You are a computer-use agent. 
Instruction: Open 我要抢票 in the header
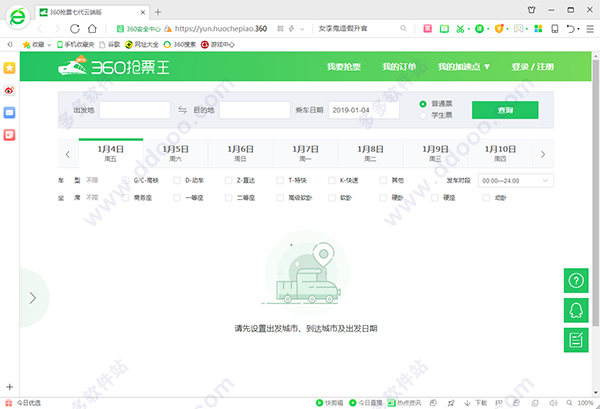(x=344, y=67)
